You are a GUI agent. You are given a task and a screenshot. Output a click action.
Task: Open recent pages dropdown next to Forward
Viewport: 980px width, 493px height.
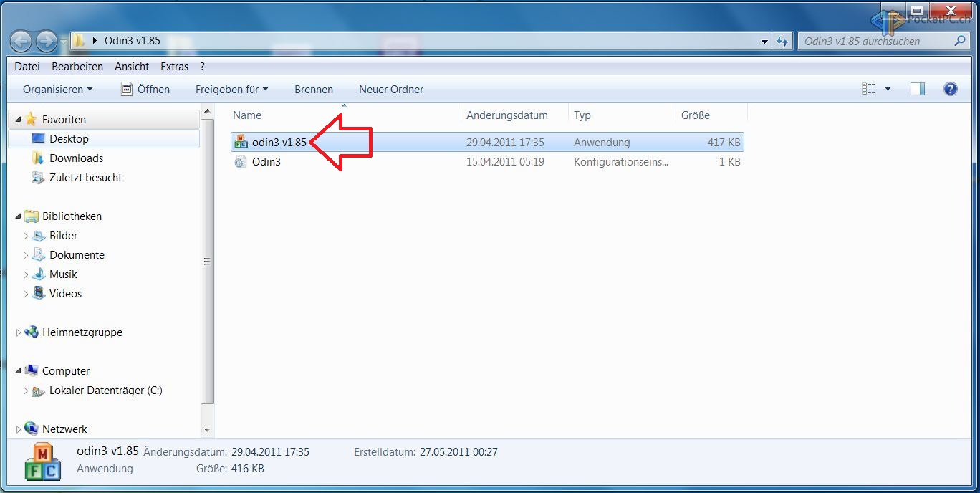click(63, 42)
